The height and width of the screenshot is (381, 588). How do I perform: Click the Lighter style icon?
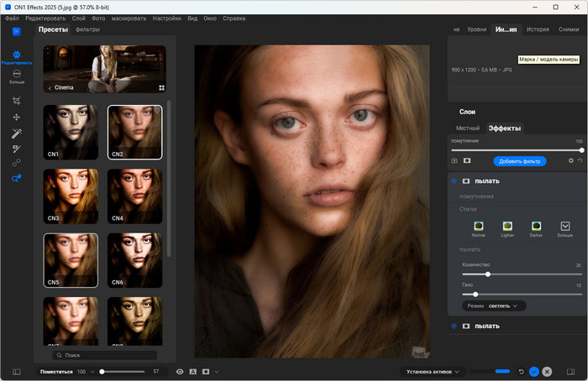coord(507,226)
